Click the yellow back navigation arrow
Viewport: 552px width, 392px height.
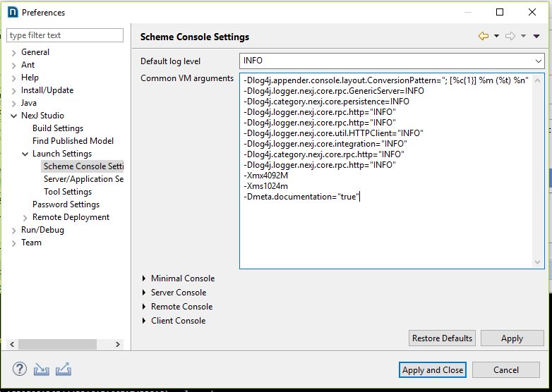pyautogui.click(x=483, y=36)
